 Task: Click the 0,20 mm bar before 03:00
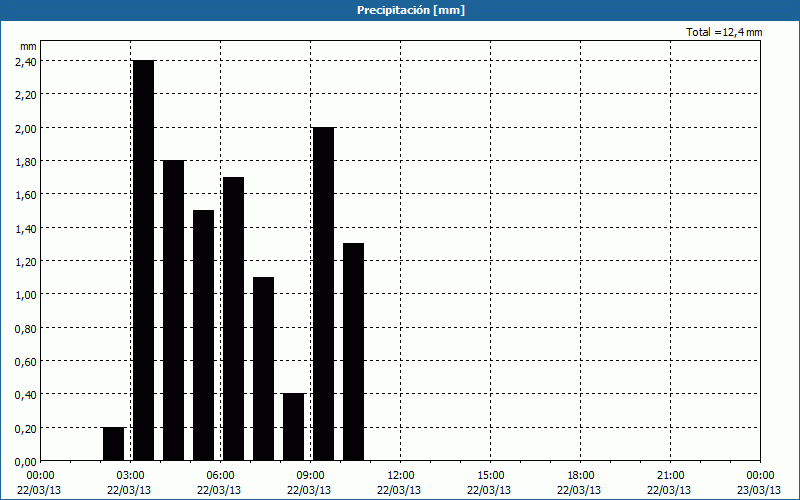click(114, 444)
